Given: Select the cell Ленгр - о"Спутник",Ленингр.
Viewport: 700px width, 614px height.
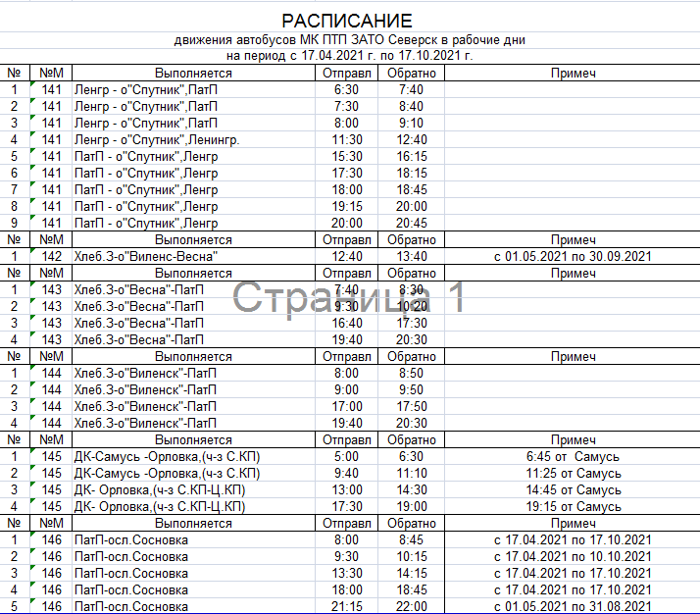Looking at the screenshot, I should pyautogui.click(x=157, y=140).
